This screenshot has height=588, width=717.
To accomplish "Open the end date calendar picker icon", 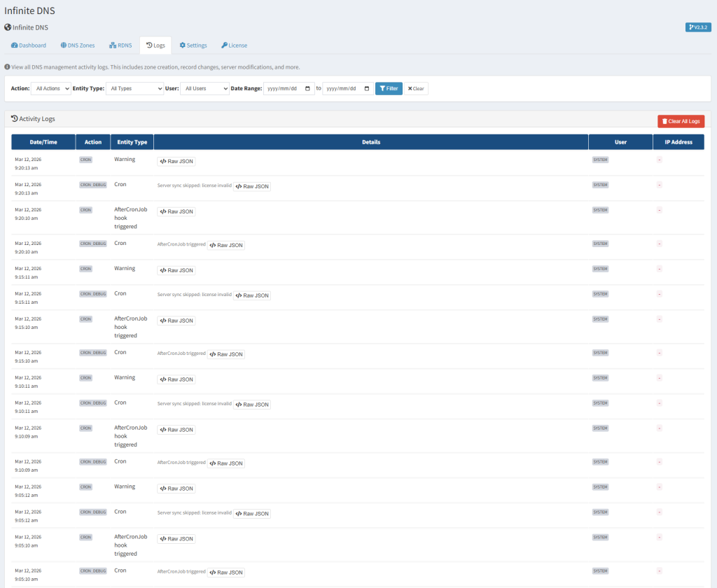I will 366,89.
